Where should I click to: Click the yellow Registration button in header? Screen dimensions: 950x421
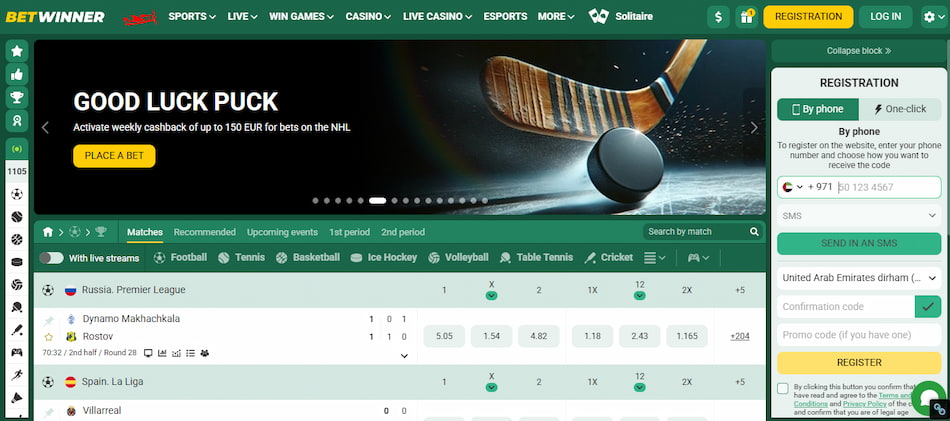pyautogui.click(x=808, y=17)
